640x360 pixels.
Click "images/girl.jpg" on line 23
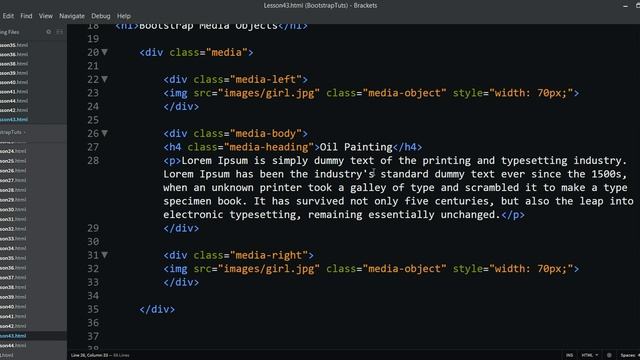pyautogui.click(x=269, y=93)
